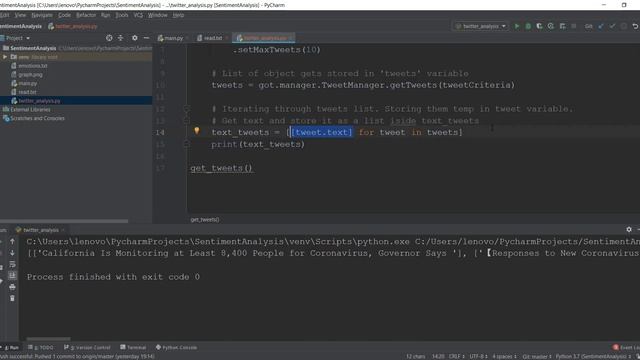
Task: Open the Tools menu
Action: tap(122, 15)
